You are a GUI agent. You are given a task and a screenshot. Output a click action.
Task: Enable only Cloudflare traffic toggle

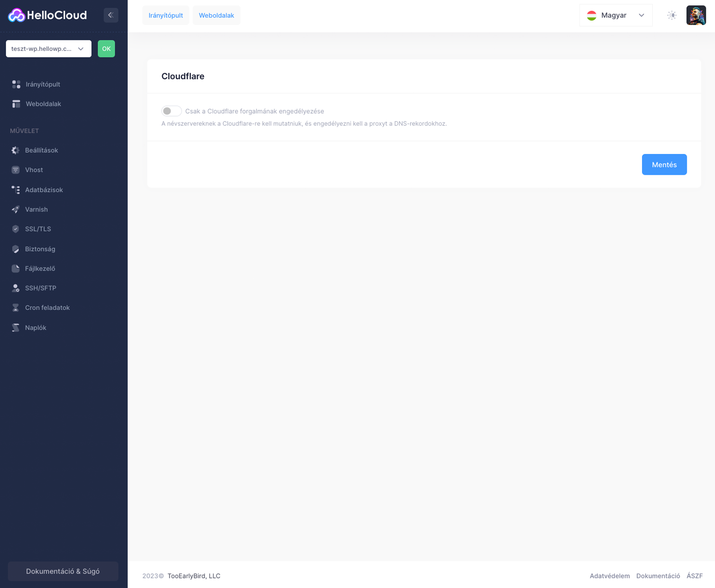pyautogui.click(x=171, y=111)
